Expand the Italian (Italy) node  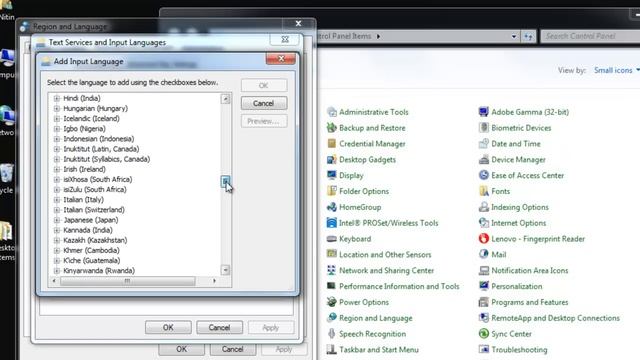(x=57, y=200)
